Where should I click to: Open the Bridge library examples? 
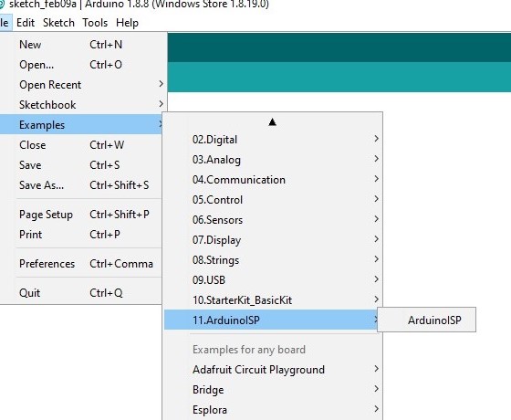273,390
